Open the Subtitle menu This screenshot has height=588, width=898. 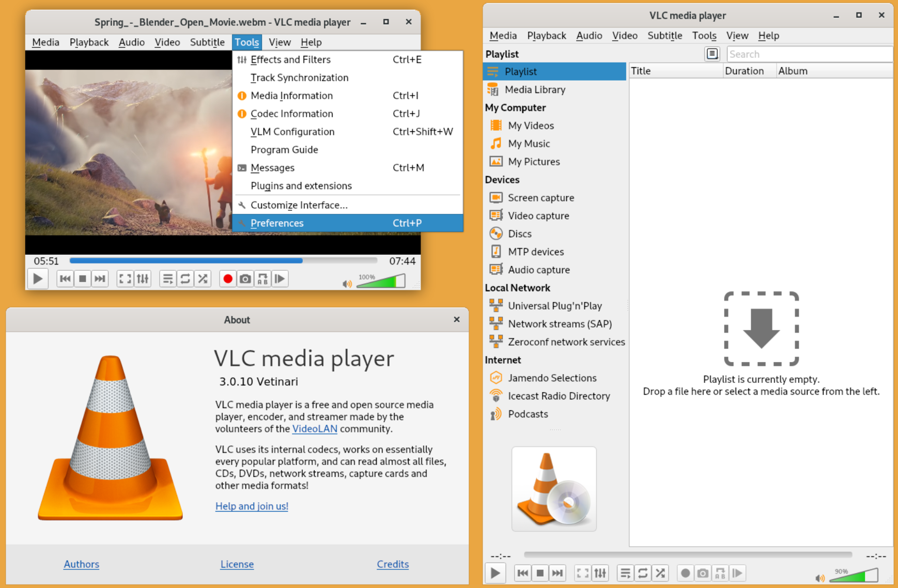pos(207,42)
